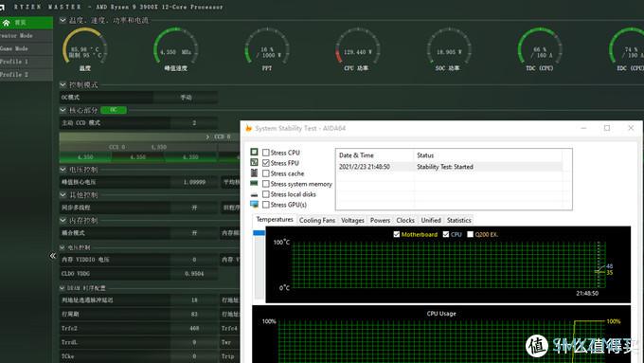Click the RAM icon beside Stress system memory
Image resolution: width=644 pixels, height=363 pixels.
coord(254,183)
